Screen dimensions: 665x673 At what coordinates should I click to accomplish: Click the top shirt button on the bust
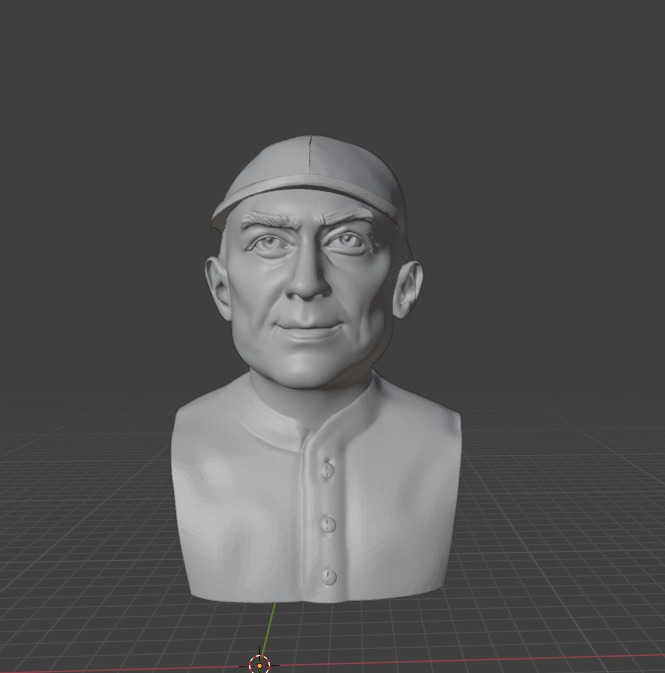pos(328,469)
